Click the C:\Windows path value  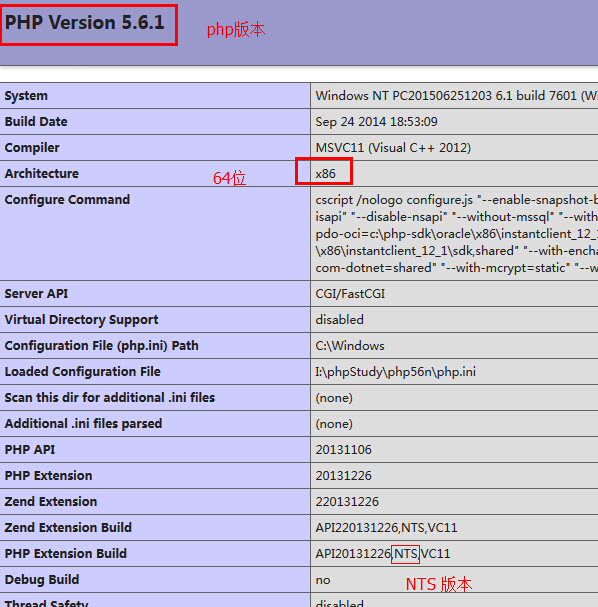[350, 345]
